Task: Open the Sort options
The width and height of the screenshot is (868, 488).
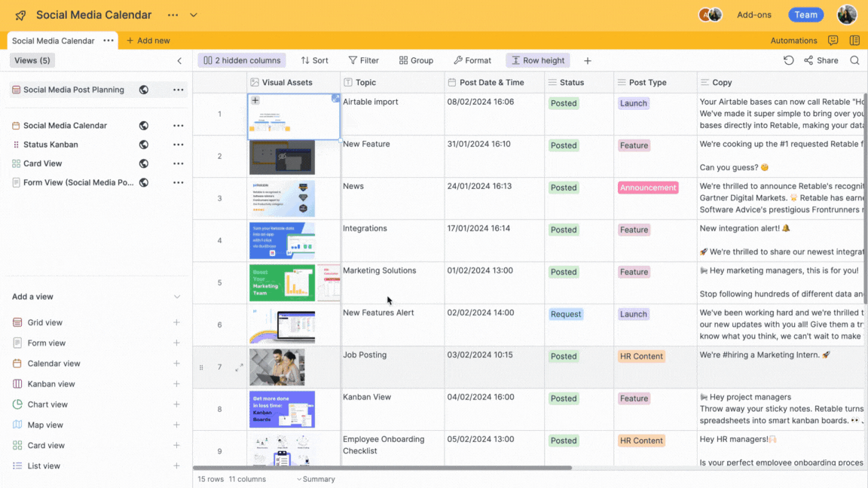Action: tap(314, 60)
